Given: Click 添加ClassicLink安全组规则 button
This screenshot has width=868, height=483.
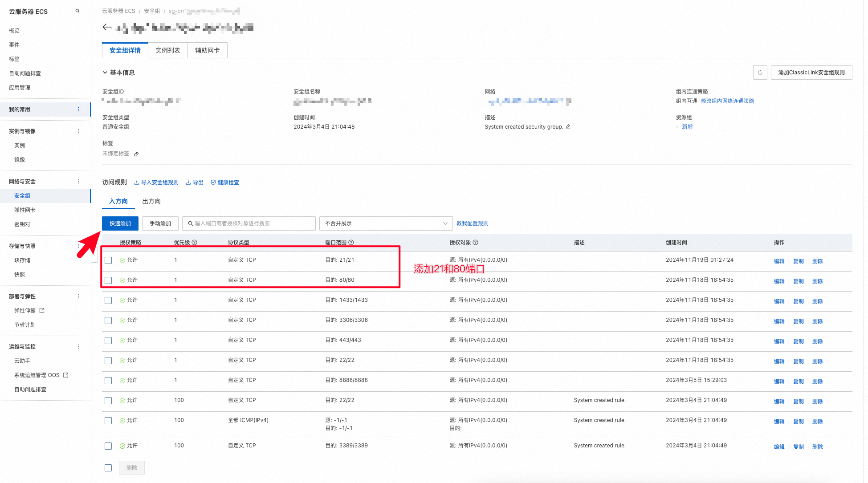Looking at the screenshot, I should pyautogui.click(x=811, y=73).
